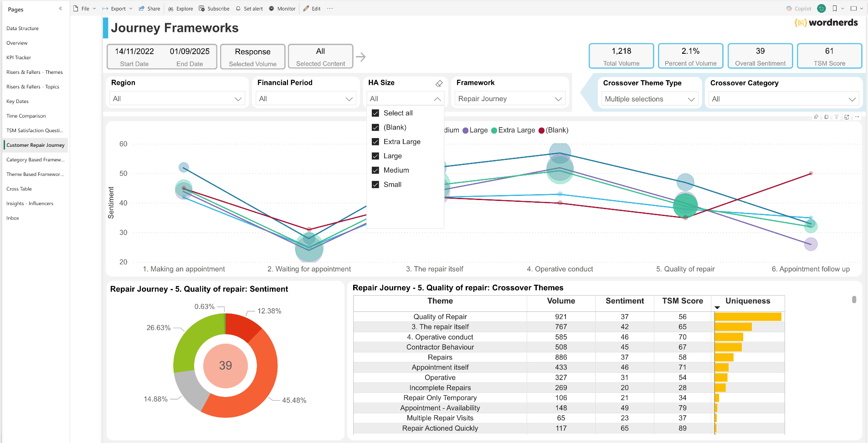Expand the Region dropdown

pos(178,99)
